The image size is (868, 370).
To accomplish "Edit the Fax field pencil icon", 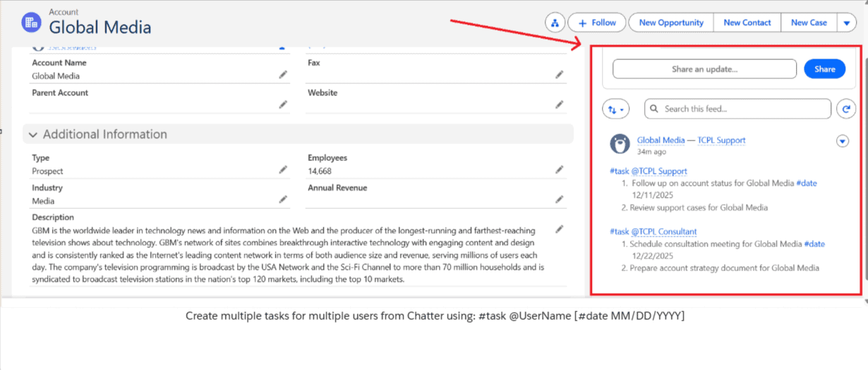I will [x=559, y=75].
